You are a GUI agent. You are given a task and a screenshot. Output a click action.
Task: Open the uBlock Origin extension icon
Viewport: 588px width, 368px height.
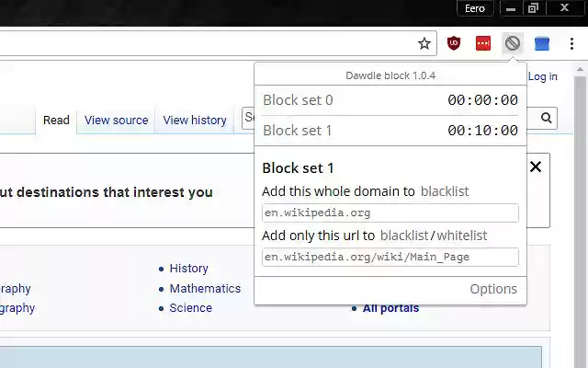coord(454,43)
